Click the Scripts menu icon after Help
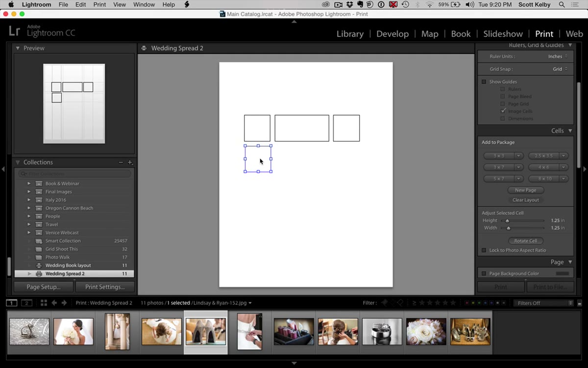588x368 pixels. (x=187, y=4)
